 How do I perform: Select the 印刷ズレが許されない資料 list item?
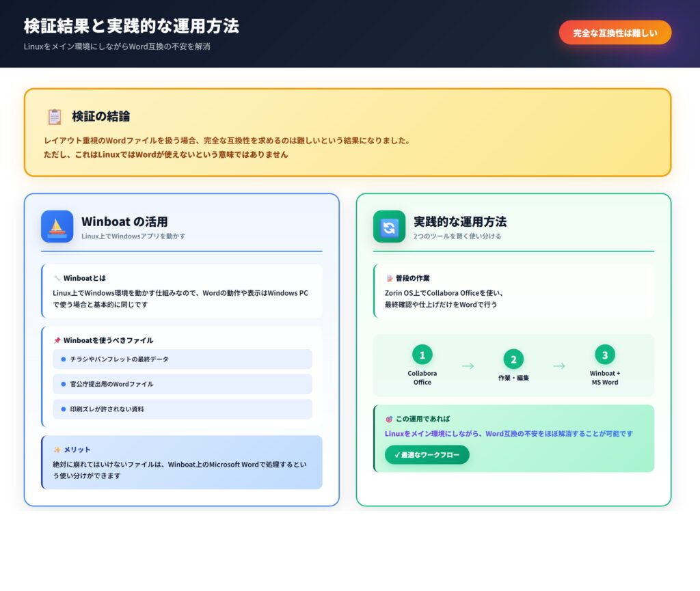182,409
